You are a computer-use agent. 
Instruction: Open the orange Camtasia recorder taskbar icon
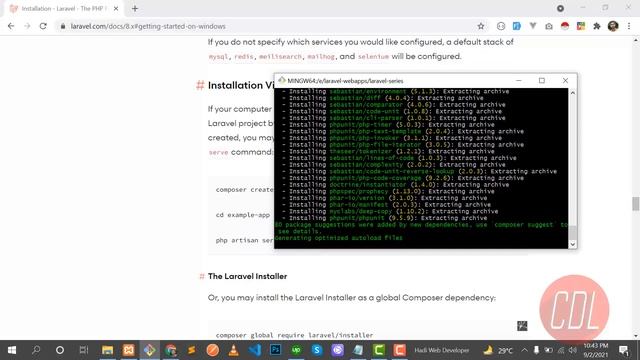(x=400, y=350)
